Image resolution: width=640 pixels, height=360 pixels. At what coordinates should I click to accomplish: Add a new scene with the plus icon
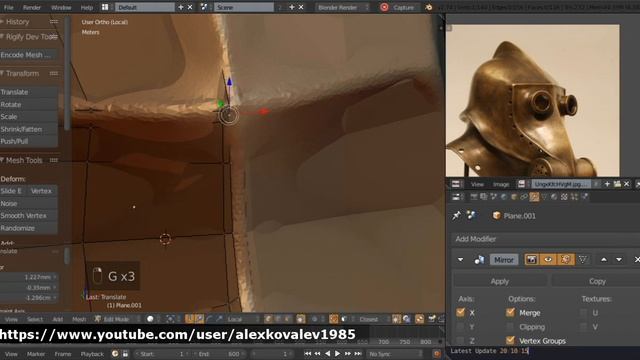pyautogui.click(x=291, y=7)
